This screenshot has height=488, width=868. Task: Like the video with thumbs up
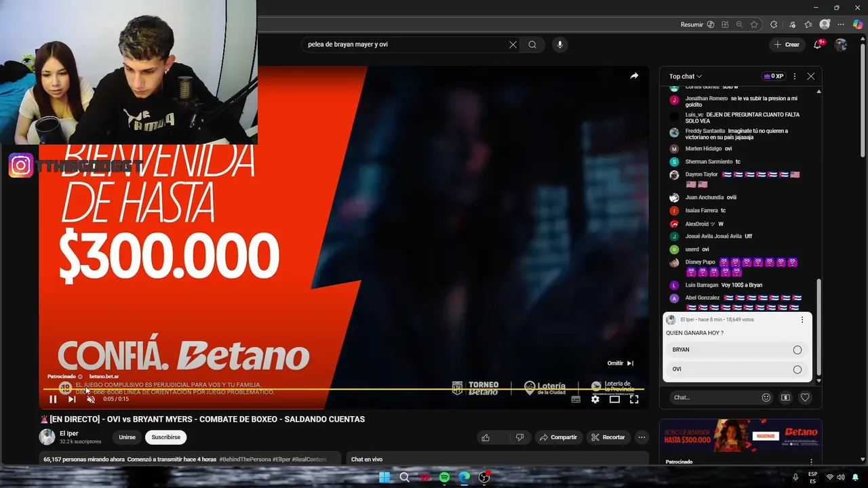pos(486,438)
